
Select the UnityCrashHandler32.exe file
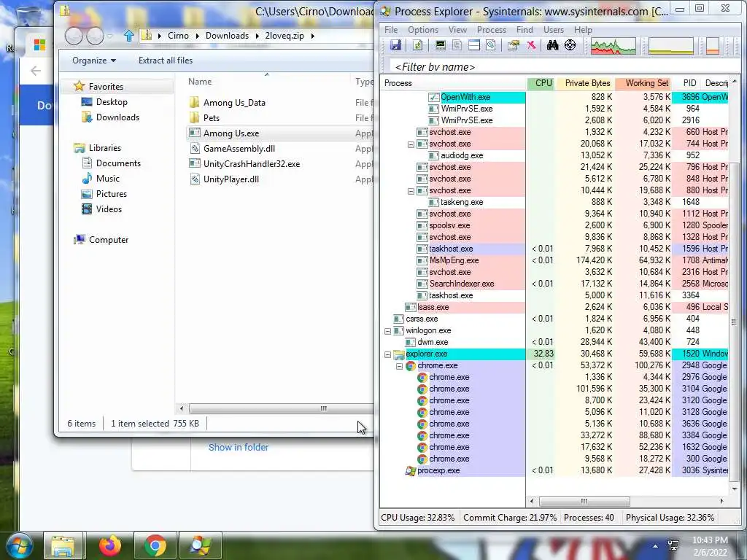252,164
